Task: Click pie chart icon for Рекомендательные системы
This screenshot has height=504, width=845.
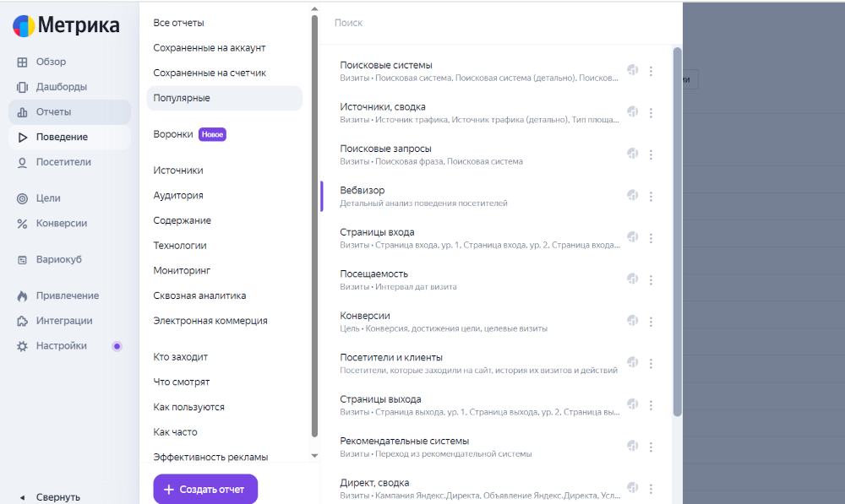Action: pyautogui.click(x=633, y=446)
